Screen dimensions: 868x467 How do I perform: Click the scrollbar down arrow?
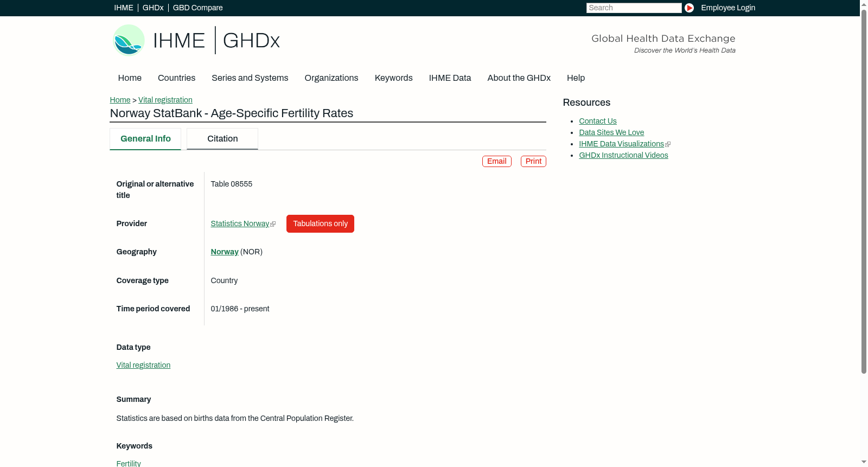click(864, 462)
